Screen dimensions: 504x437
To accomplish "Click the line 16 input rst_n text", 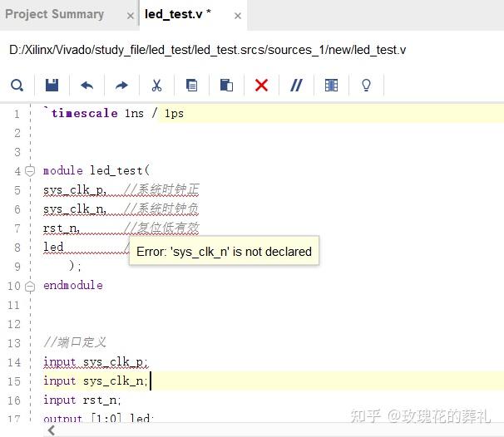I will point(82,400).
